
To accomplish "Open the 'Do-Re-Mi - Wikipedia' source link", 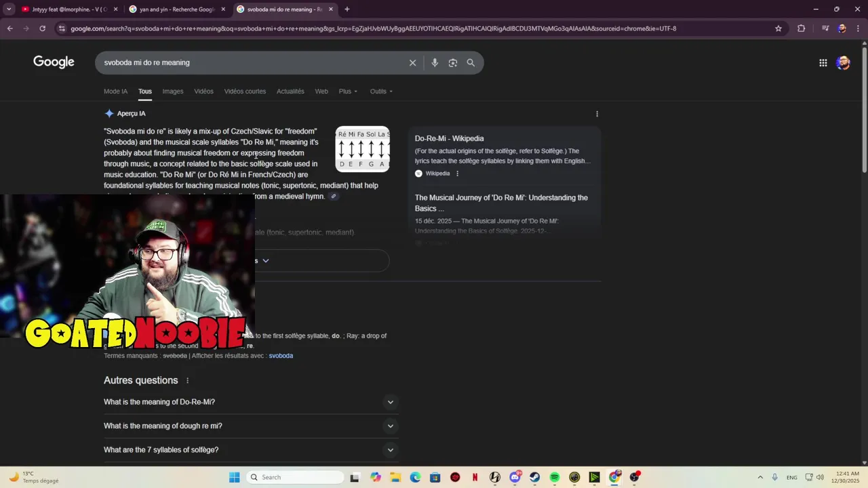I will point(449,138).
